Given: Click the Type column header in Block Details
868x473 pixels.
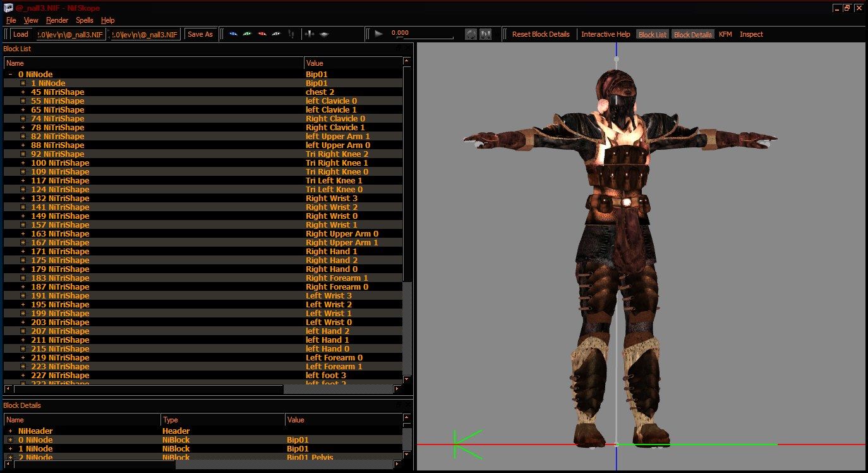Looking at the screenshot, I should pos(223,420).
